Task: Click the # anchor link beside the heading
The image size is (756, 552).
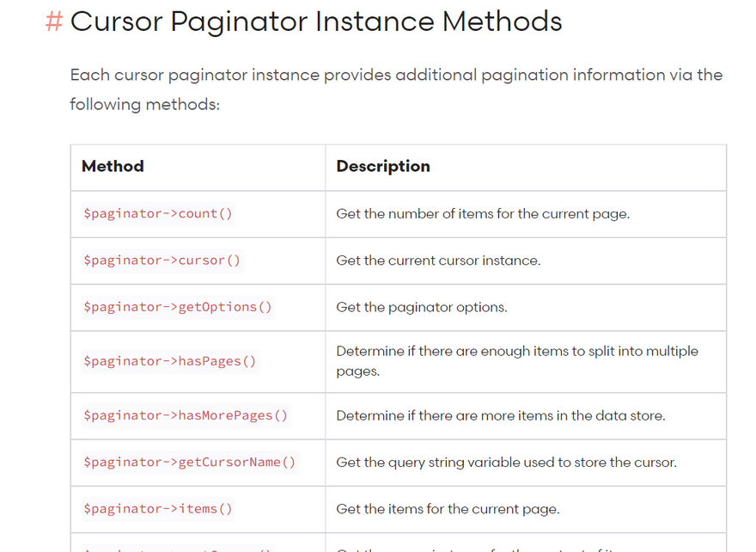Action: [53, 21]
